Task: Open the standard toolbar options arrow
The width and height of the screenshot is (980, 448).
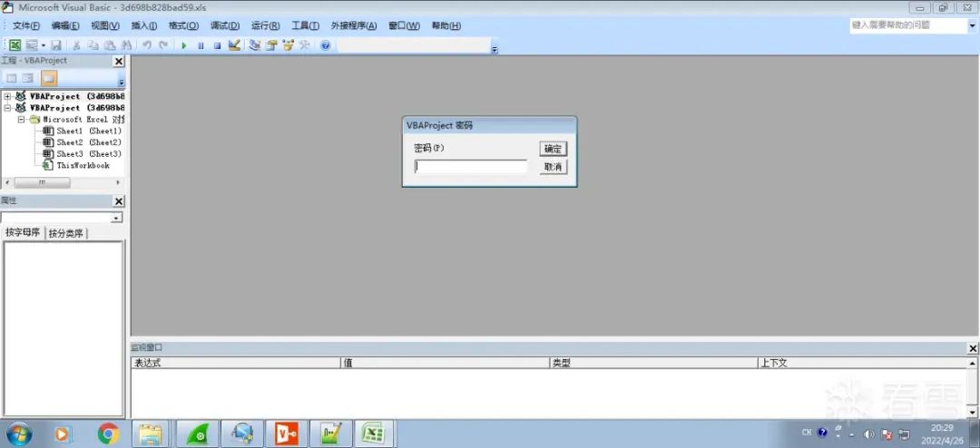Action: (495, 49)
